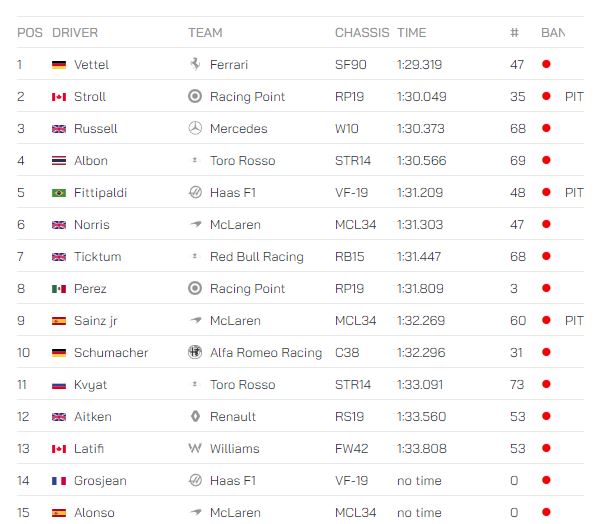The height and width of the screenshot is (524, 600).
Task: Open the Red Bull Racing team link
Action: (257, 256)
